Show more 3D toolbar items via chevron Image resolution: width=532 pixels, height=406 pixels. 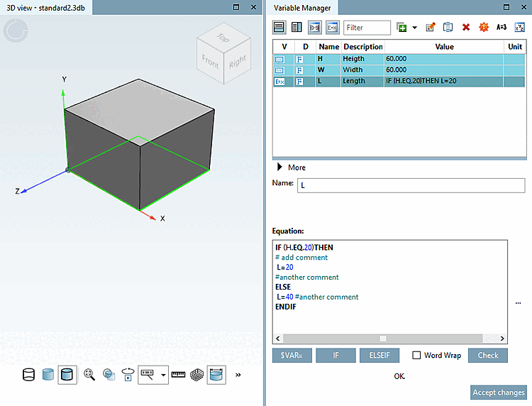pyautogui.click(x=238, y=374)
